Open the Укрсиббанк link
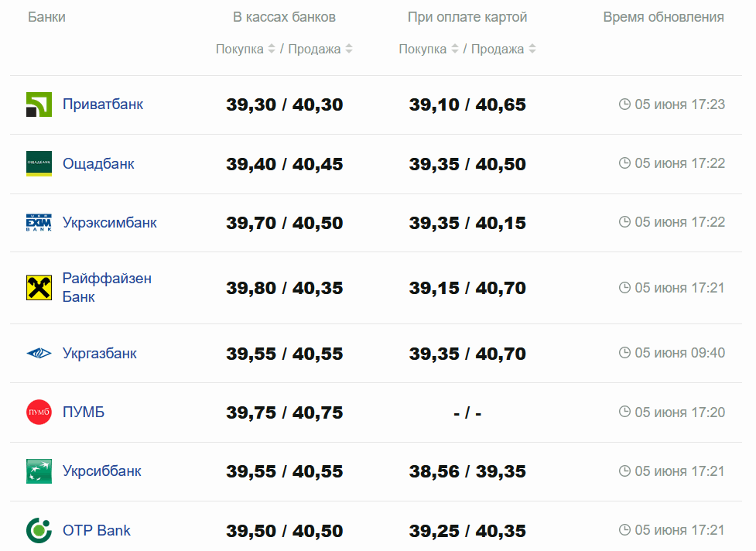Image resolution: width=756 pixels, height=551 pixels. point(101,471)
